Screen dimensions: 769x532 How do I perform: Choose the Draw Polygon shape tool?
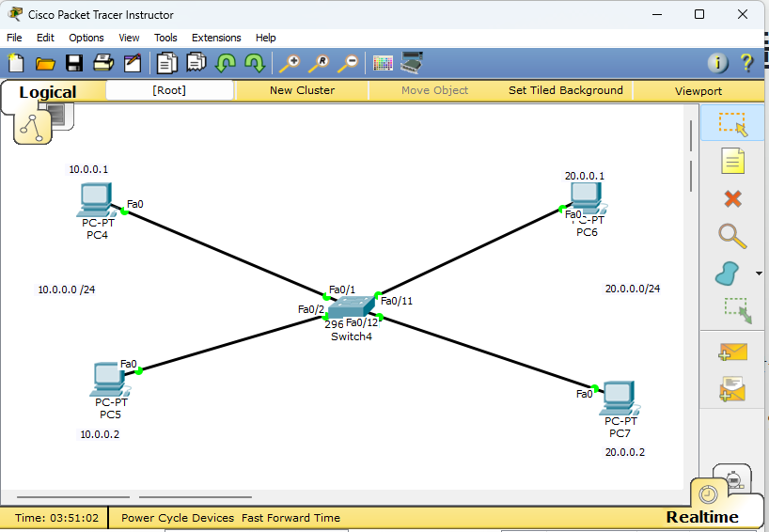pos(728,274)
